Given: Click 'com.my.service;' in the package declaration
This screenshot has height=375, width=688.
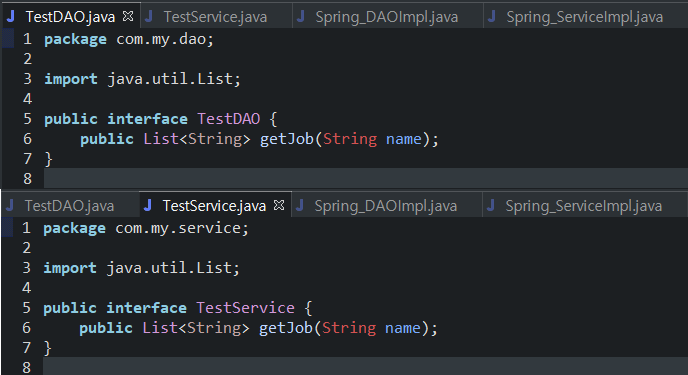Looking at the screenshot, I should pyautogui.click(x=182, y=228).
